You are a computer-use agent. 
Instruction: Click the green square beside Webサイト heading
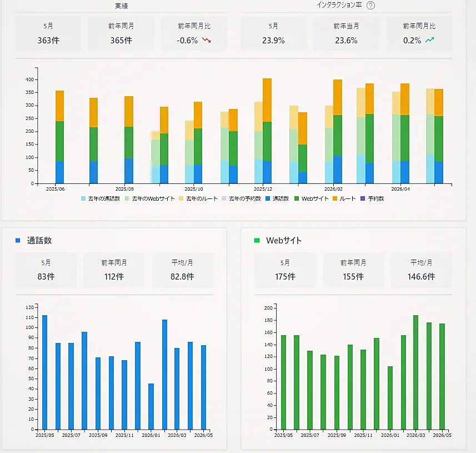click(257, 240)
